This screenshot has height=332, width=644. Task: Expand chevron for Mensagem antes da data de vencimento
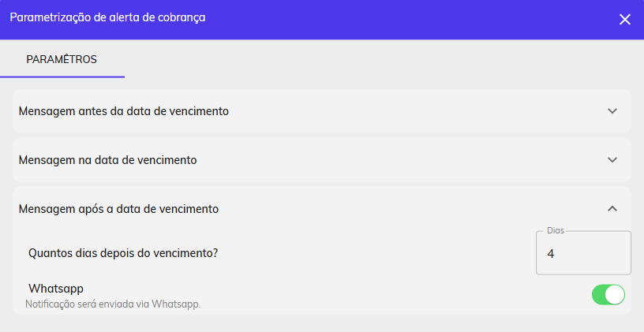click(612, 111)
